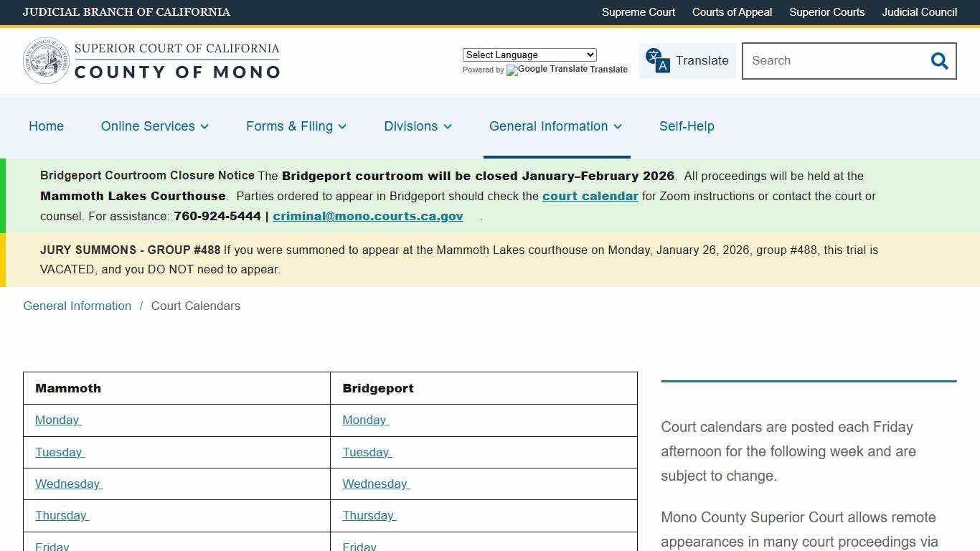Viewport: 980px width, 551px height.
Task: Click the magnifying glass search icon
Action: [939, 61]
